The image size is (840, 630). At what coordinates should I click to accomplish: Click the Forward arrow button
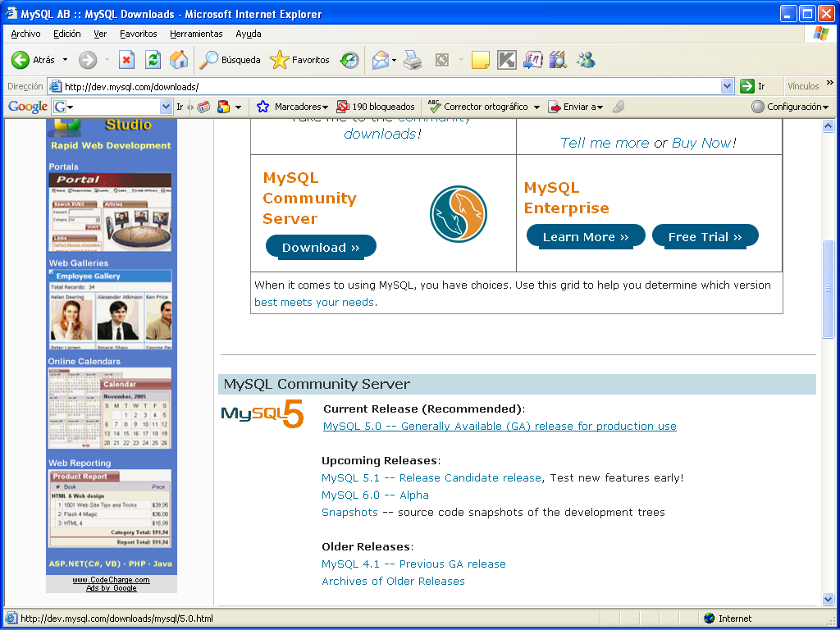pyautogui.click(x=87, y=60)
